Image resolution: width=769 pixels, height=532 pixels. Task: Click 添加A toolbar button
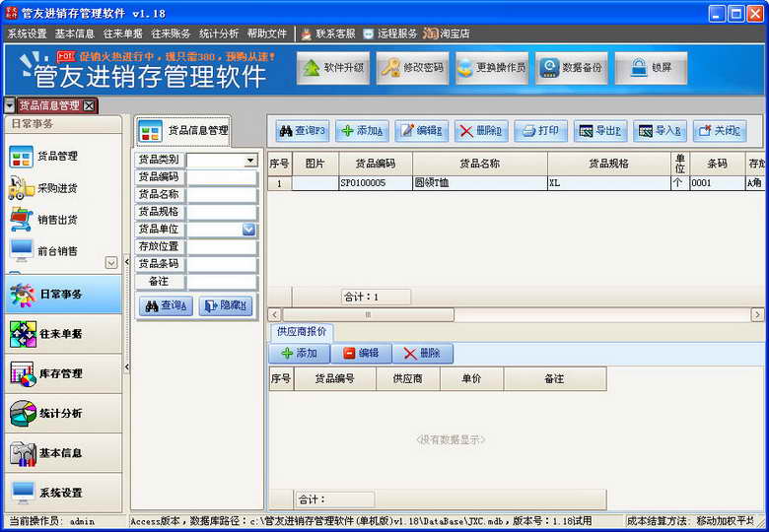coord(363,131)
